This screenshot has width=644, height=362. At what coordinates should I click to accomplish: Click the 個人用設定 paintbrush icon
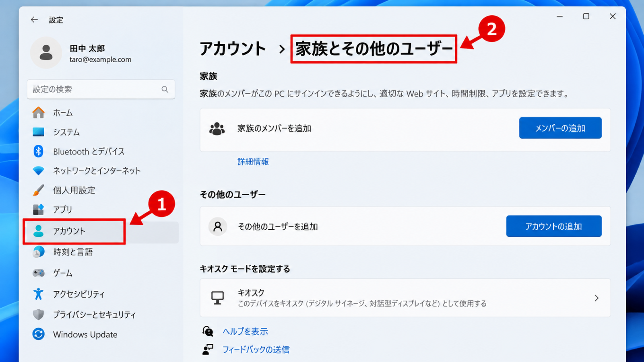click(x=39, y=190)
